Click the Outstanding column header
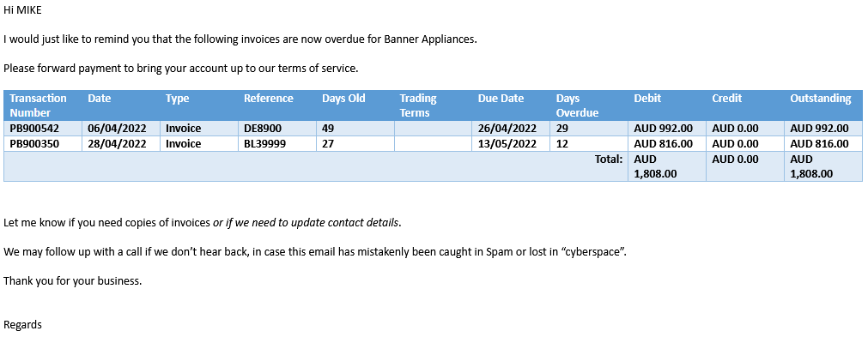The image size is (868, 337). coord(821,99)
